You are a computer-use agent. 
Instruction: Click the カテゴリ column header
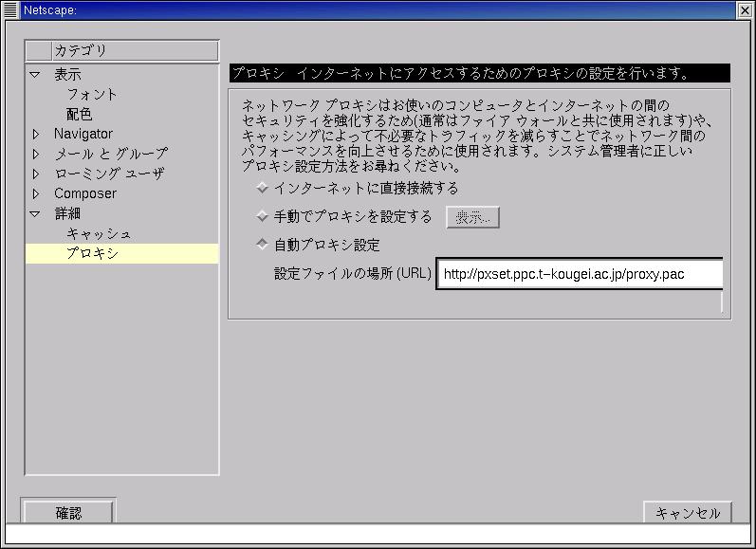[x=135, y=50]
